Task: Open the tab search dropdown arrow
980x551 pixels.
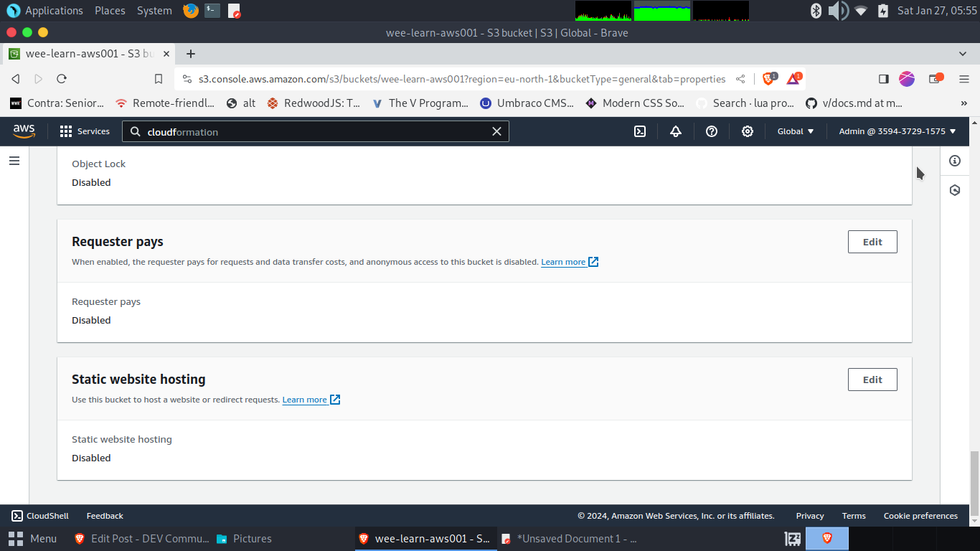Action: (963, 54)
